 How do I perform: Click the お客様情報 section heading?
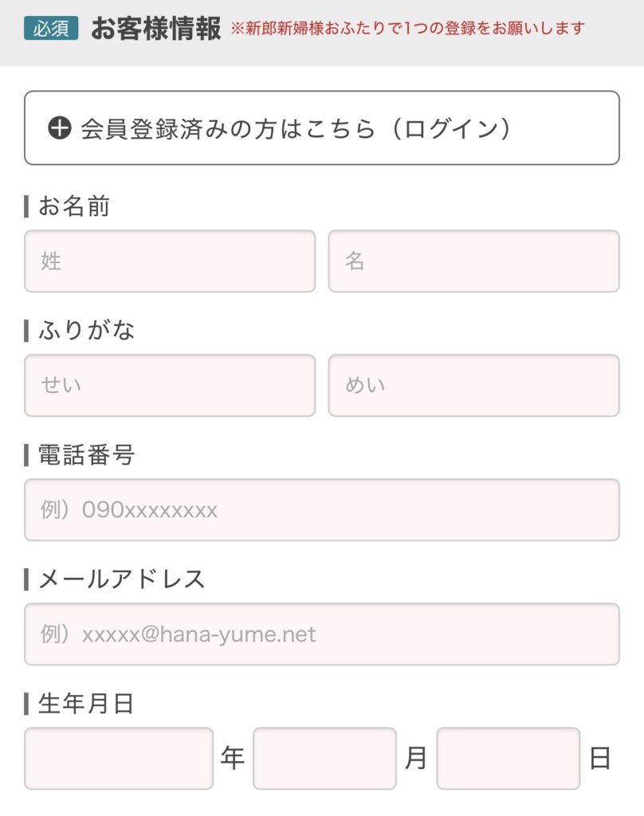(155, 29)
